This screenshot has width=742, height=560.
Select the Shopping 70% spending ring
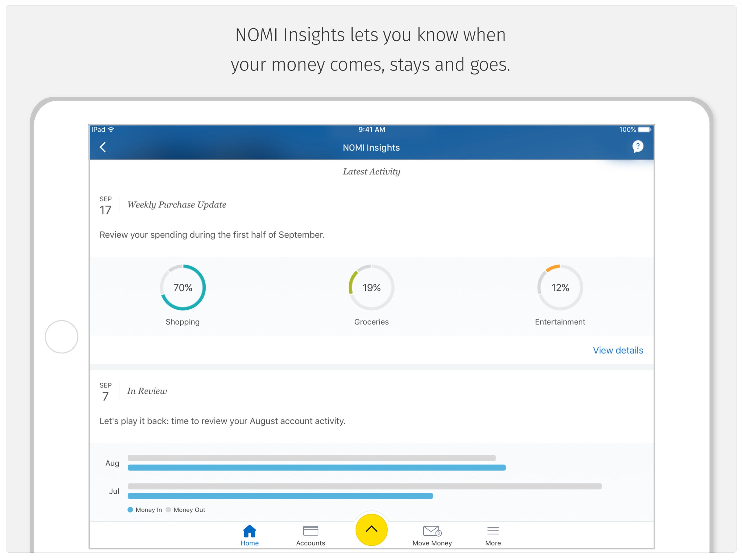coord(183,288)
